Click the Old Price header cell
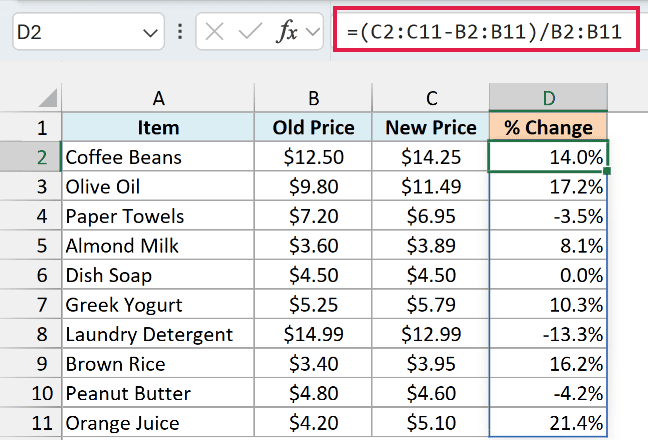Screen dimensions: 648x440 point(313,127)
